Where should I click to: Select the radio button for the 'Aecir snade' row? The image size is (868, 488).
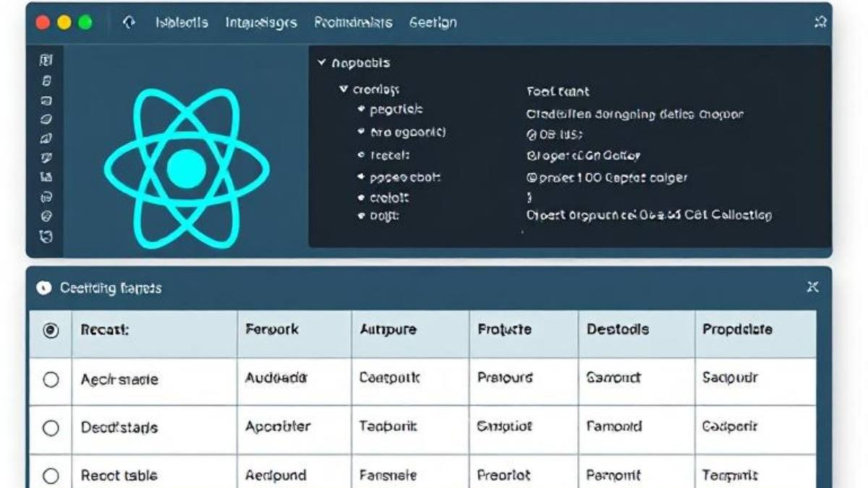coord(51,379)
